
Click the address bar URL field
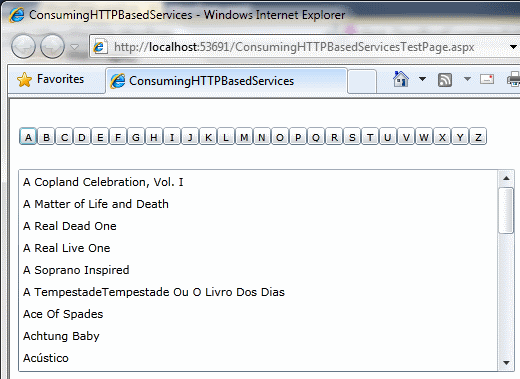click(x=293, y=47)
